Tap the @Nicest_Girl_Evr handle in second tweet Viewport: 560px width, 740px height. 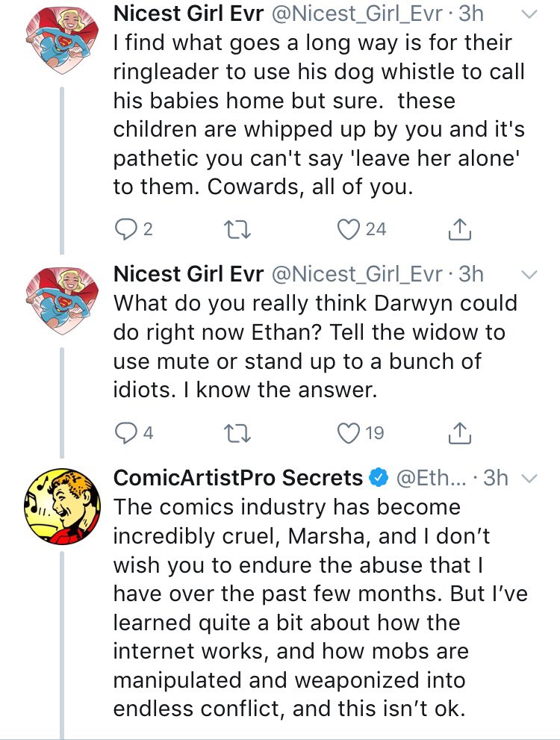(x=360, y=274)
